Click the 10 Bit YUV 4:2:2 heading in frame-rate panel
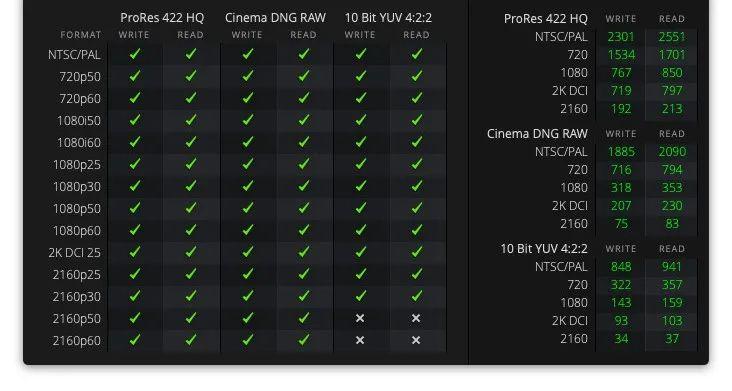732x391 pixels. pyautogui.click(x=544, y=249)
